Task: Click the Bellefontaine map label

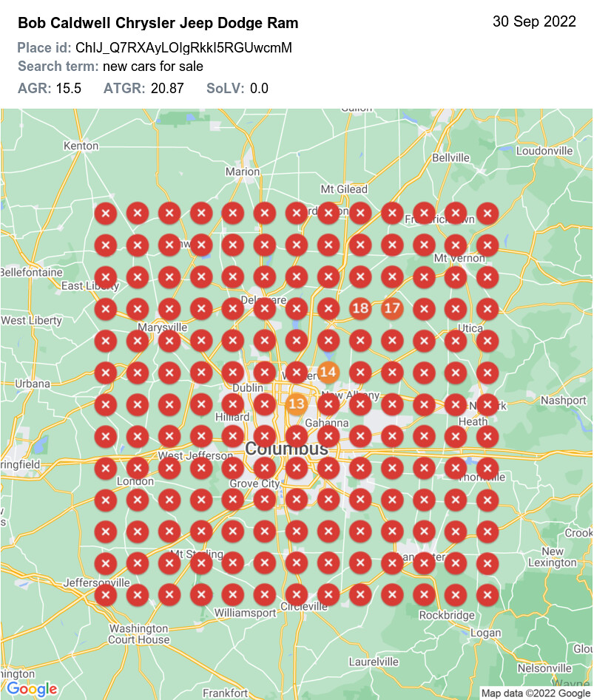Action: (x=32, y=272)
